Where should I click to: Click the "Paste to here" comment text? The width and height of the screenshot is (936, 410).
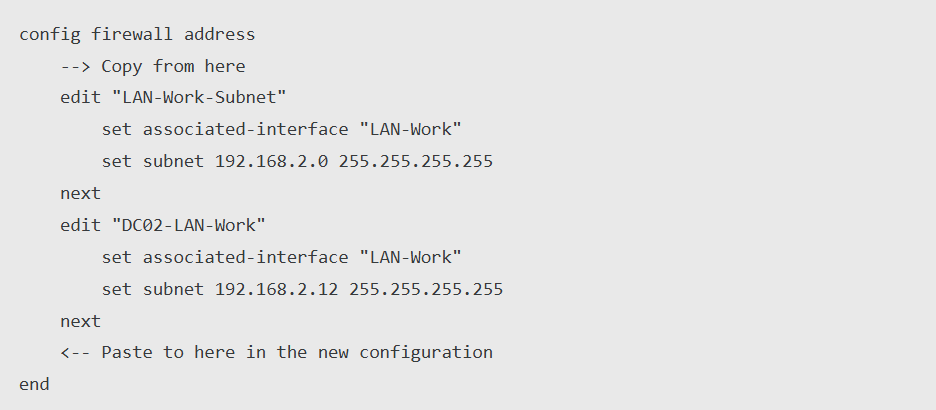point(163,352)
